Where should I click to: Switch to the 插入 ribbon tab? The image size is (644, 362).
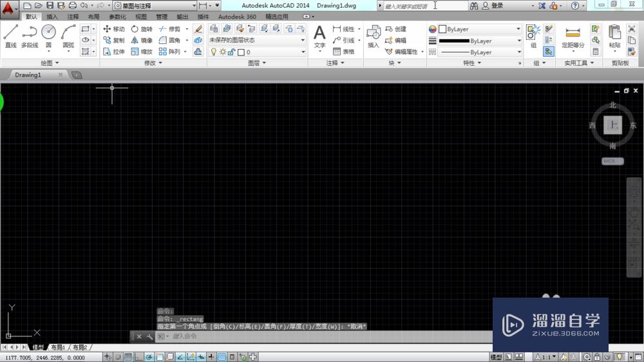click(x=52, y=17)
